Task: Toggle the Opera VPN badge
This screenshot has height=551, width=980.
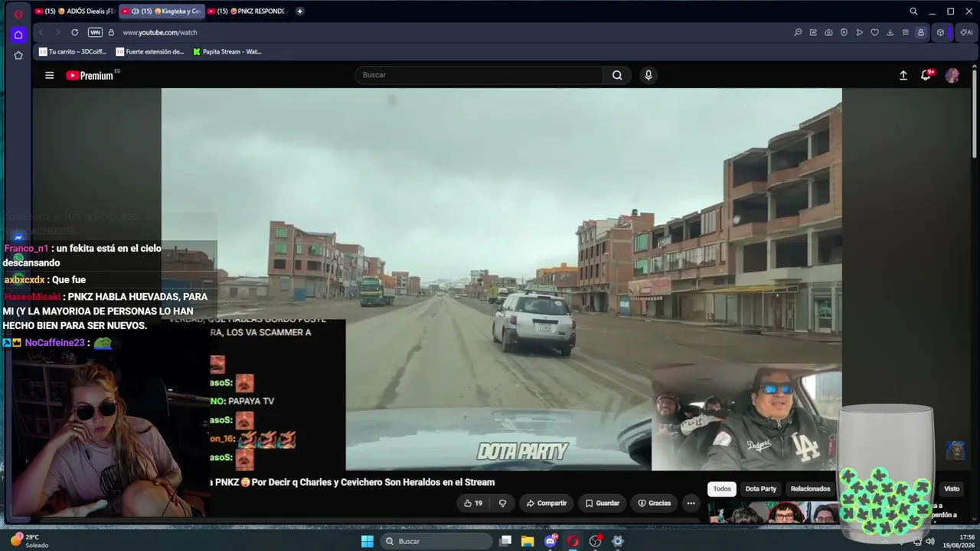Action: pos(95,32)
